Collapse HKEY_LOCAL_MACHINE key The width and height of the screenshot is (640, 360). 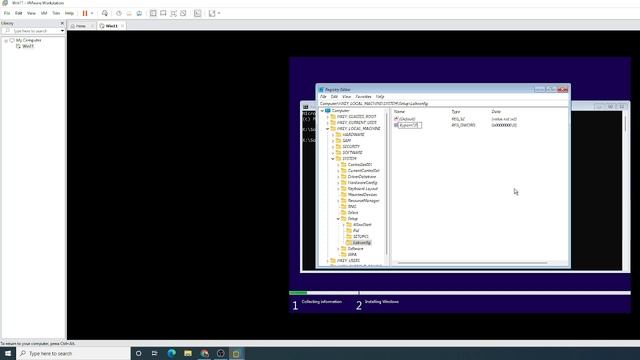coord(328,129)
